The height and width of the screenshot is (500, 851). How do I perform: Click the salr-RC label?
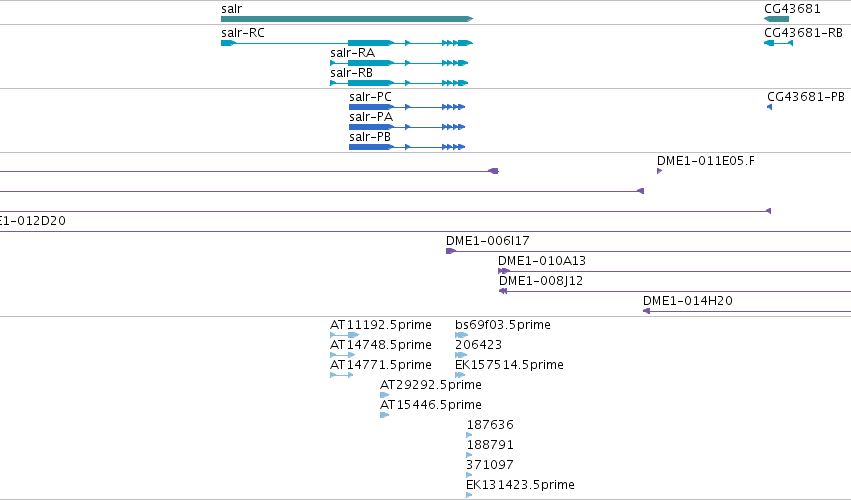coord(243,33)
